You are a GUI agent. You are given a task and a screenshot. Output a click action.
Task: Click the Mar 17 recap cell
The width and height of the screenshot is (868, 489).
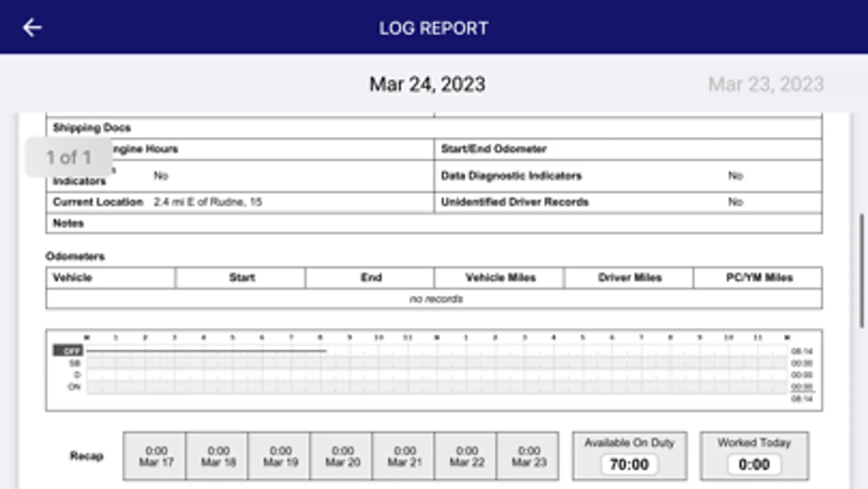pos(155,456)
